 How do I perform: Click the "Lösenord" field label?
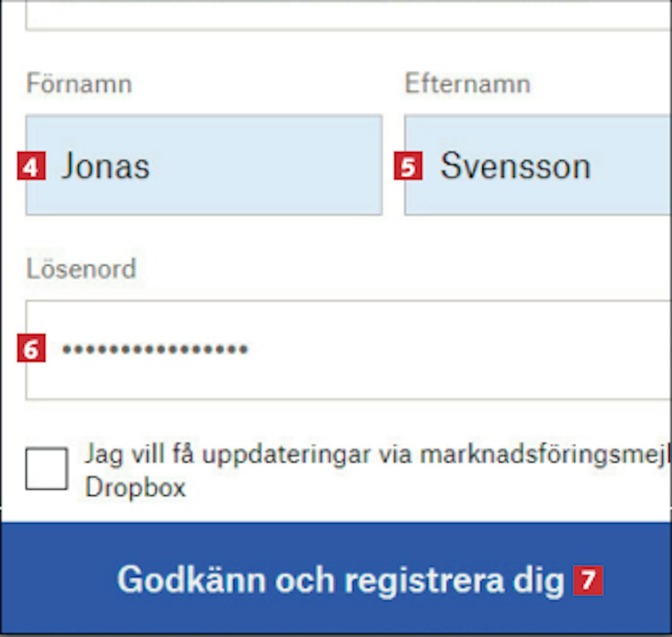tap(81, 269)
